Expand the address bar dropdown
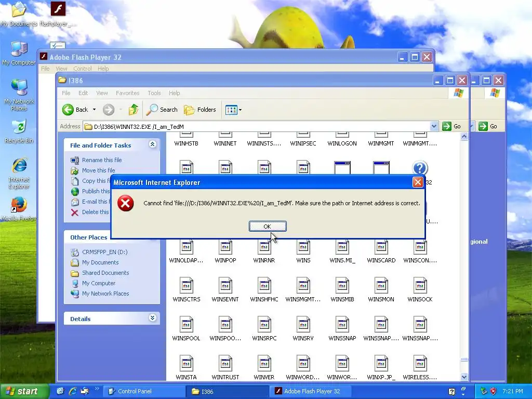This screenshot has height=399, width=532. [x=434, y=126]
